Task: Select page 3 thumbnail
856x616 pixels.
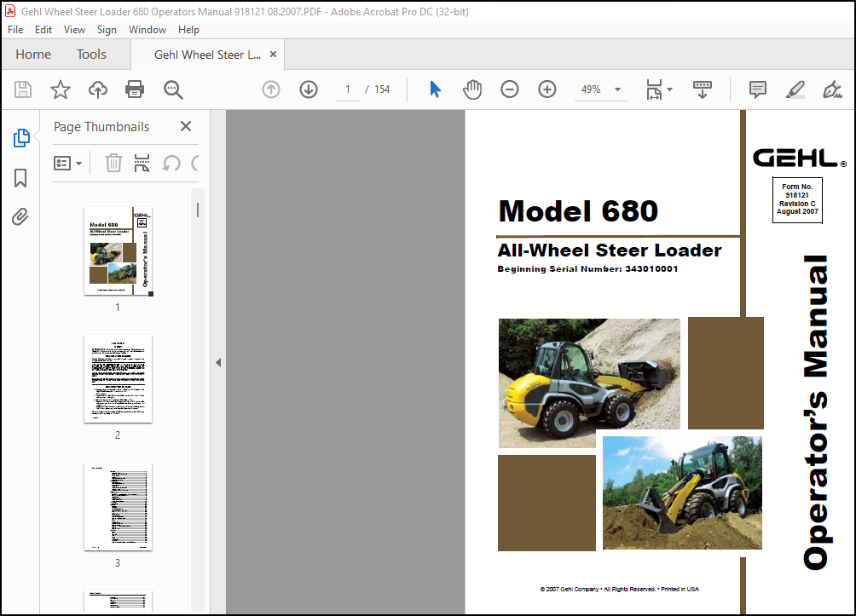Action: click(x=118, y=506)
